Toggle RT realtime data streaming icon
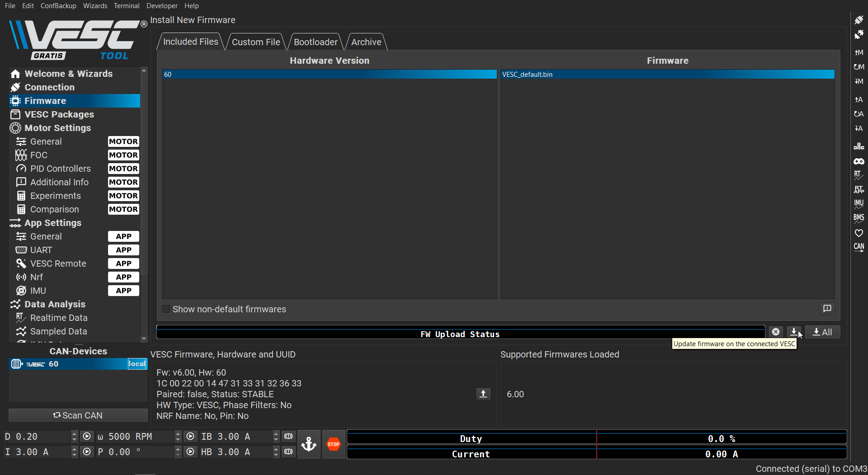This screenshot has height=475, width=868. 859,175
